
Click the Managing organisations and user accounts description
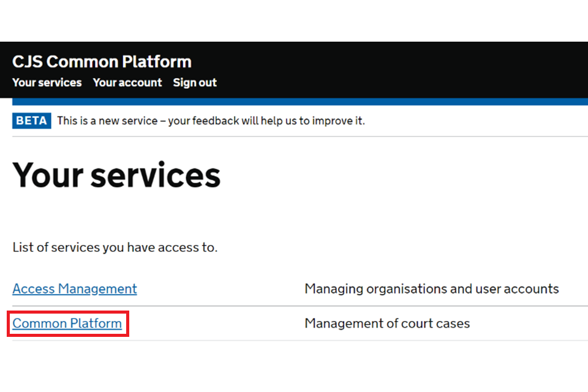click(431, 288)
